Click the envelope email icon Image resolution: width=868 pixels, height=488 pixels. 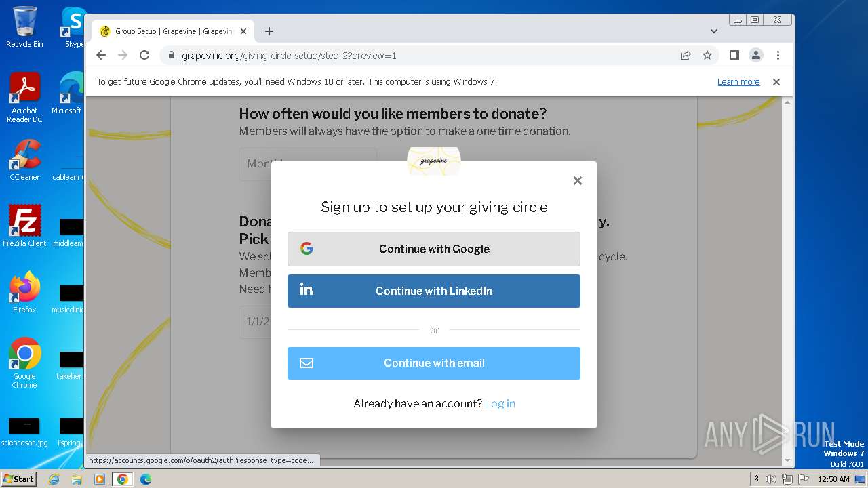point(307,363)
